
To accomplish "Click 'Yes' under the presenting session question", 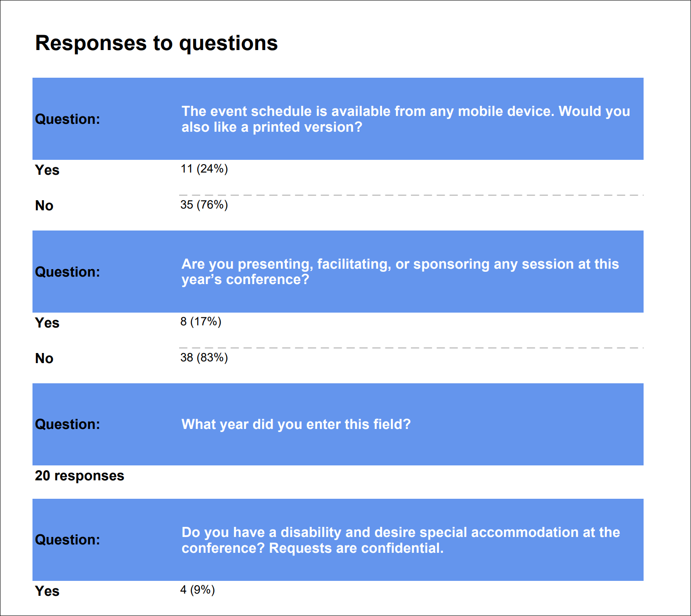I will click(47, 323).
